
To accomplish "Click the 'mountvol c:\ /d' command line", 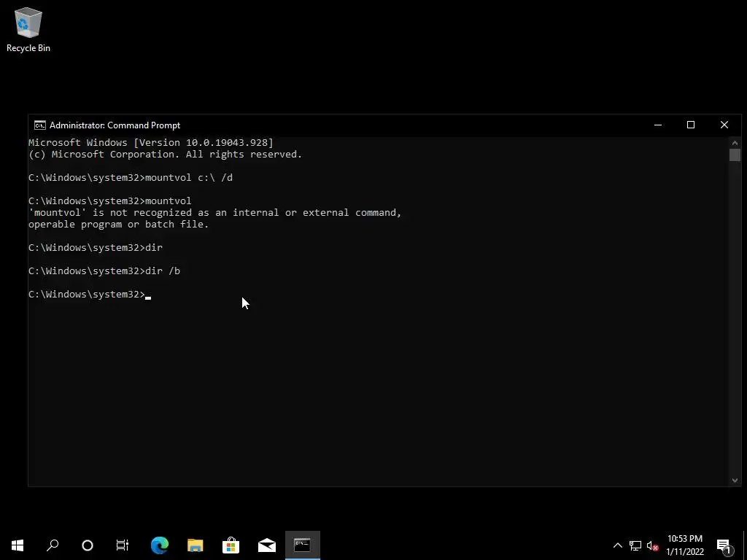I will [x=131, y=178].
